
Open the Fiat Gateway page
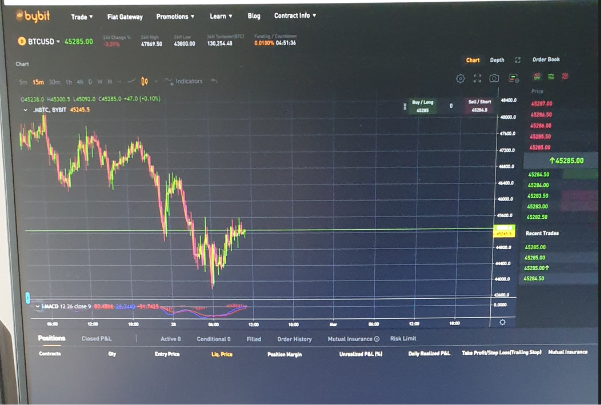[125, 17]
